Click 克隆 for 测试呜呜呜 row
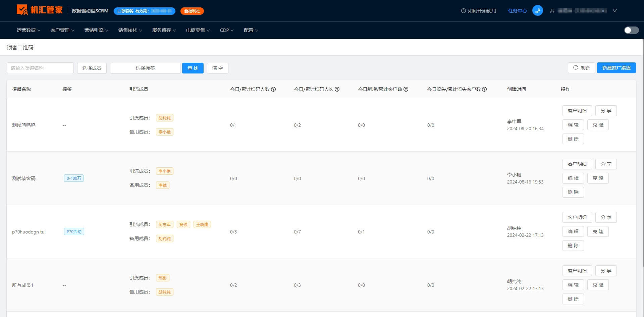The image size is (644, 317). [598, 125]
